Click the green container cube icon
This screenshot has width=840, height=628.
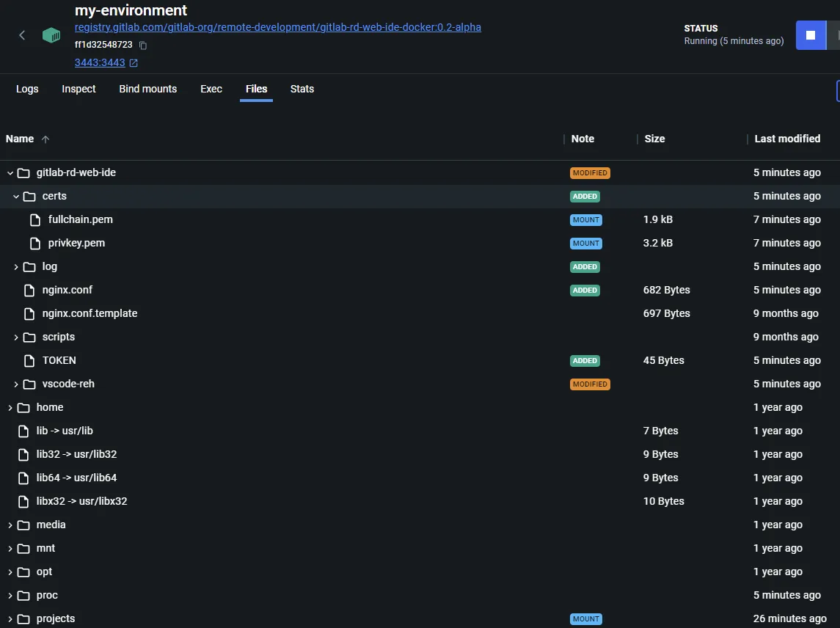coord(51,35)
